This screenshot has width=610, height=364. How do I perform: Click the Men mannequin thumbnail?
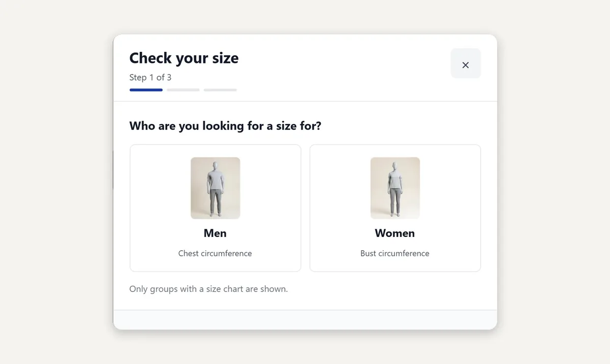point(216,188)
